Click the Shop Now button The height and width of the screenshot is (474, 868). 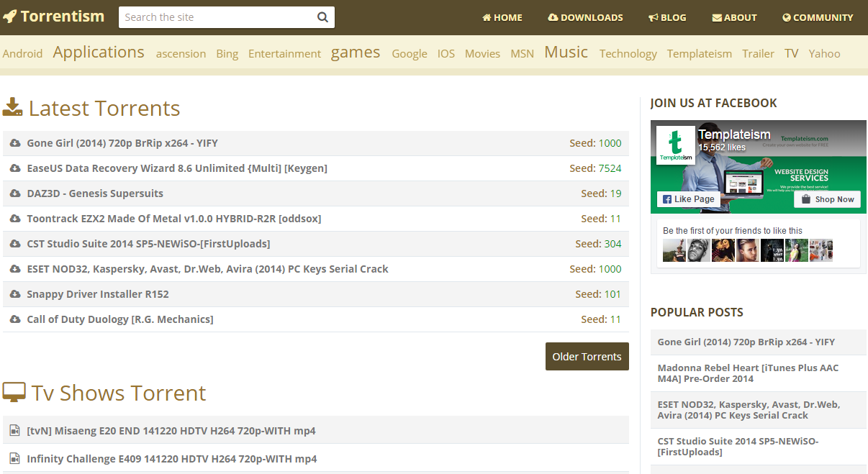click(x=828, y=199)
